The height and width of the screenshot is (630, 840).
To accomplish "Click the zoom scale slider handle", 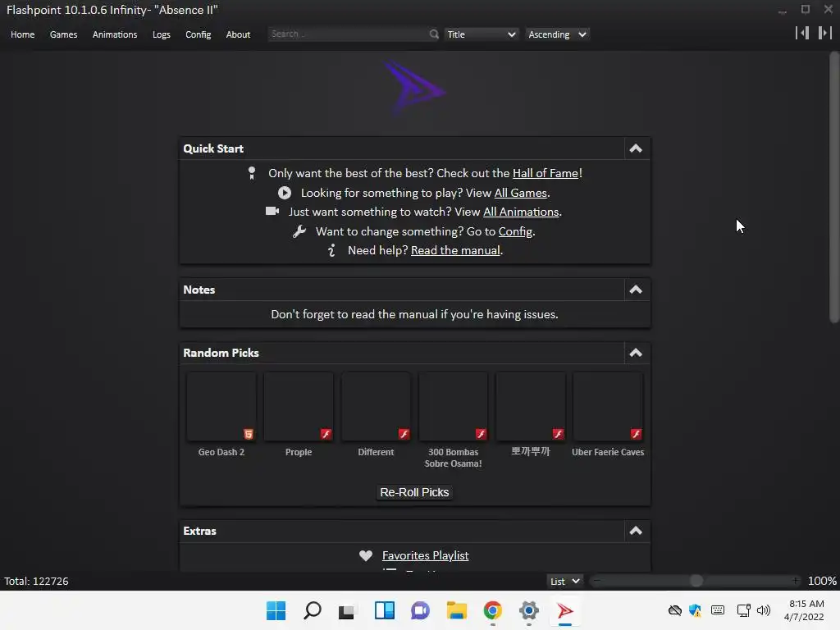I will pos(696,581).
